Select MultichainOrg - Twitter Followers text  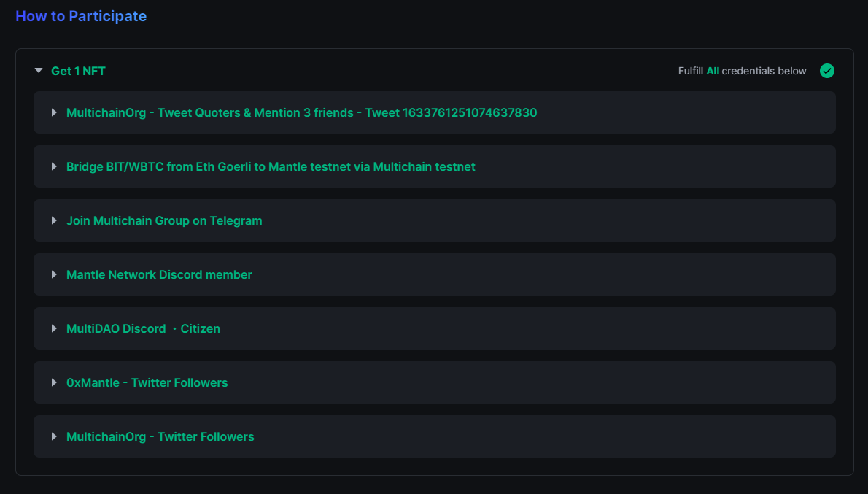point(160,436)
